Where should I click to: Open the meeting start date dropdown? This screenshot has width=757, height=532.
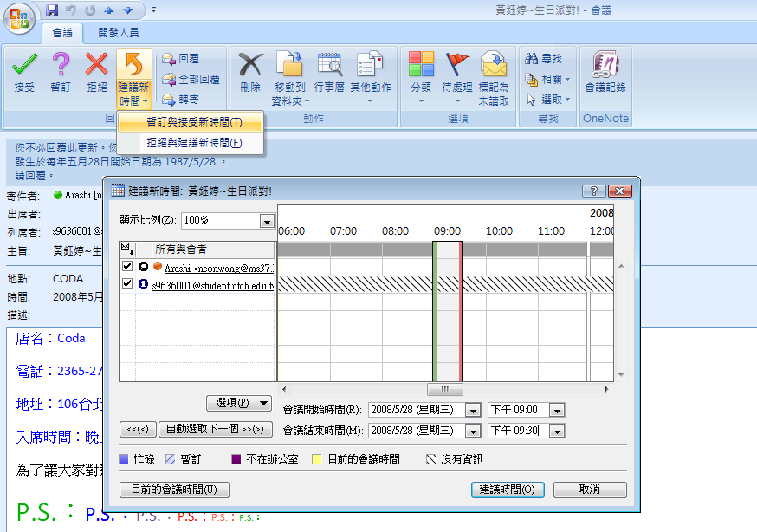coord(473,411)
